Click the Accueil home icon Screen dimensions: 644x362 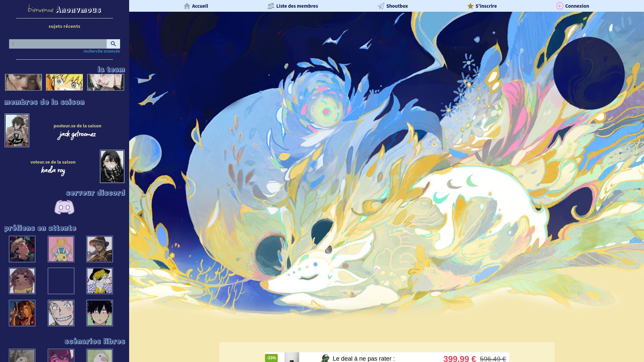[x=187, y=6]
